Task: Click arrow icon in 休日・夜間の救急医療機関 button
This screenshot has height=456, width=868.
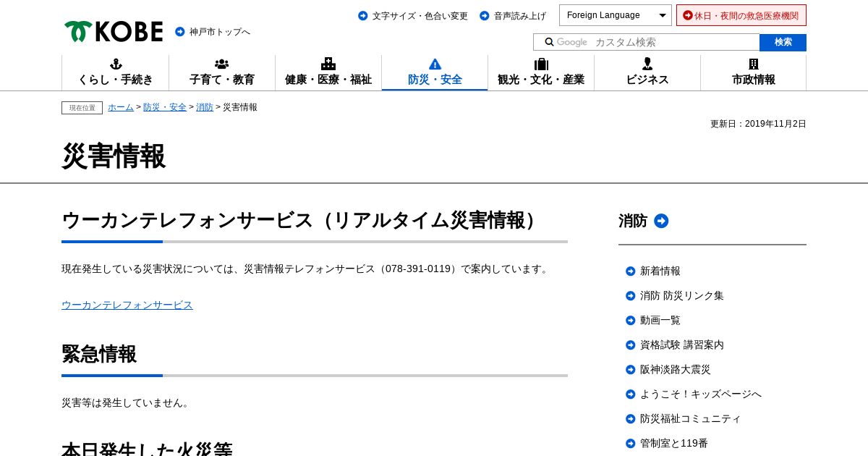Action: click(688, 15)
